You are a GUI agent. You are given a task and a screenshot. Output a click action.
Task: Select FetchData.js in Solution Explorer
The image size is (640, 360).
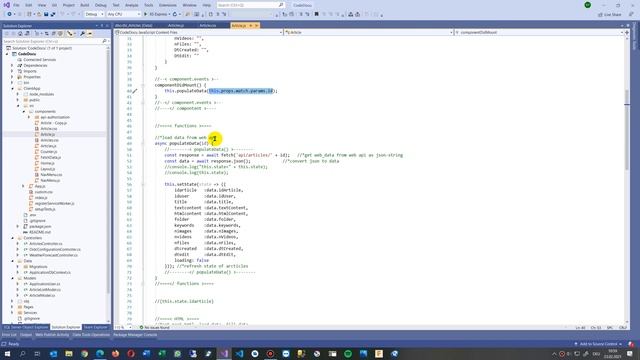point(50,157)
